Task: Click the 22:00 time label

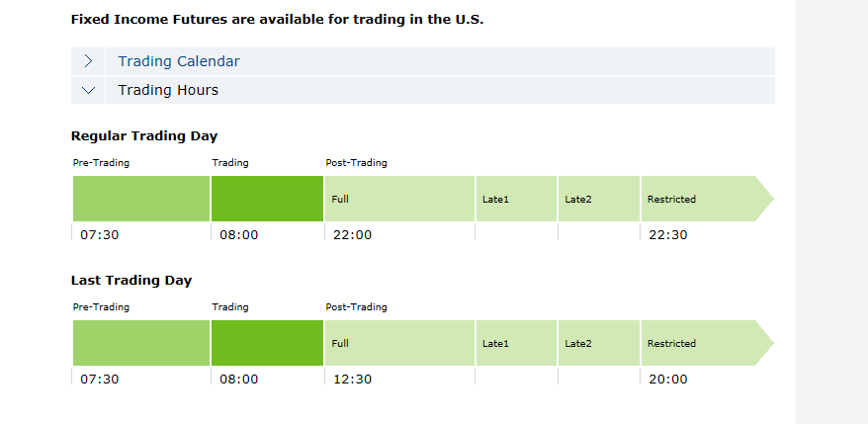Action: (352, 234)
